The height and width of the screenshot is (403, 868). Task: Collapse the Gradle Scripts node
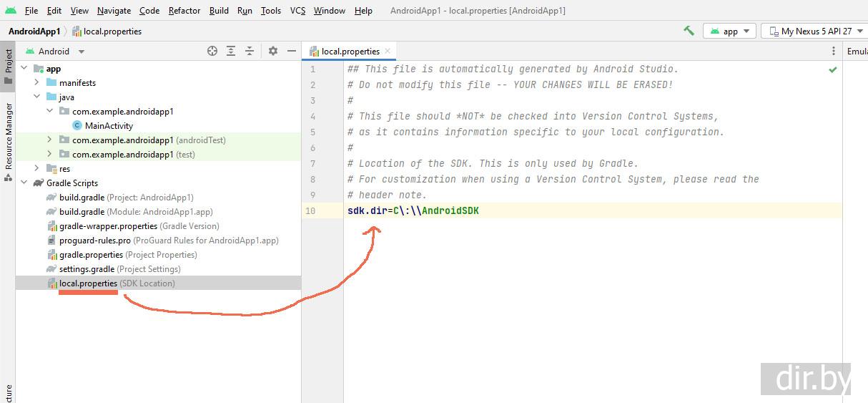pyautogui.click(x=24, y=183)
